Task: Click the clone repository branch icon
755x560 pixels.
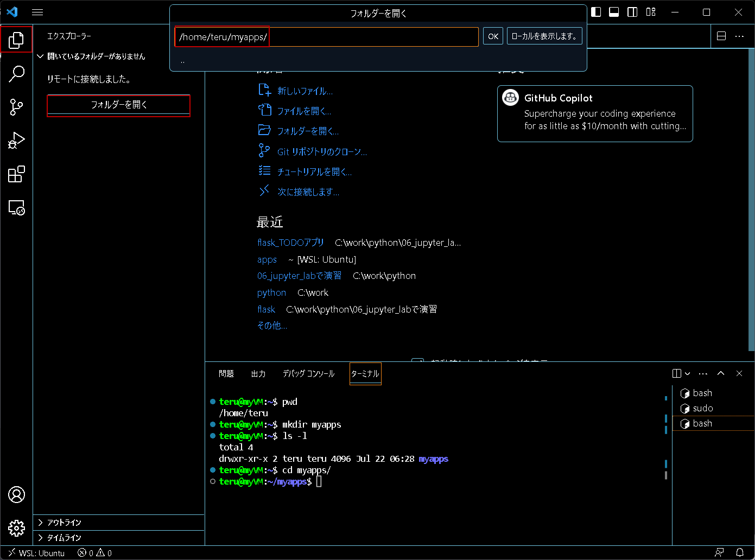Action: [x=264, y=150]
